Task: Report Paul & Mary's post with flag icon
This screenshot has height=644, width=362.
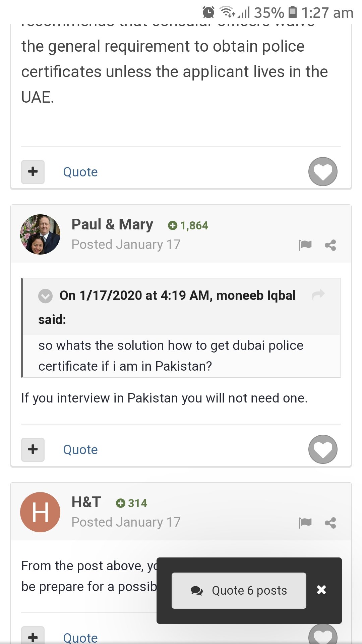Action: click(x=305, y=245)
